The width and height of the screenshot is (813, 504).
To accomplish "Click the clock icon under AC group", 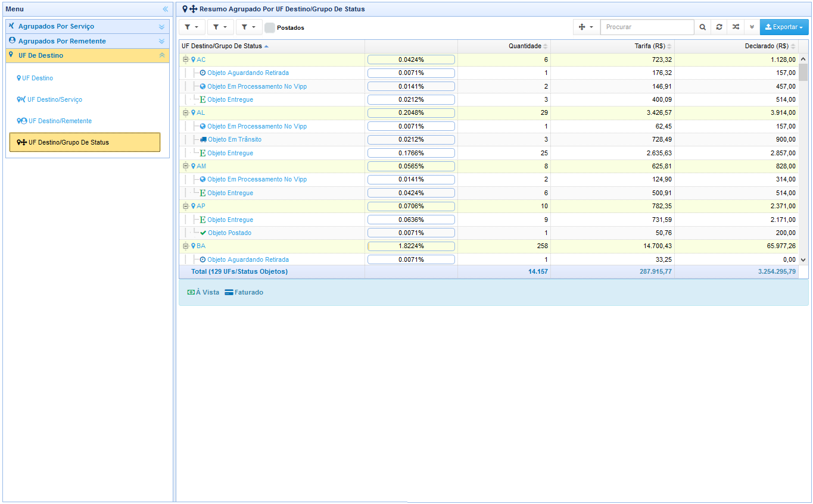I will 203,73.
